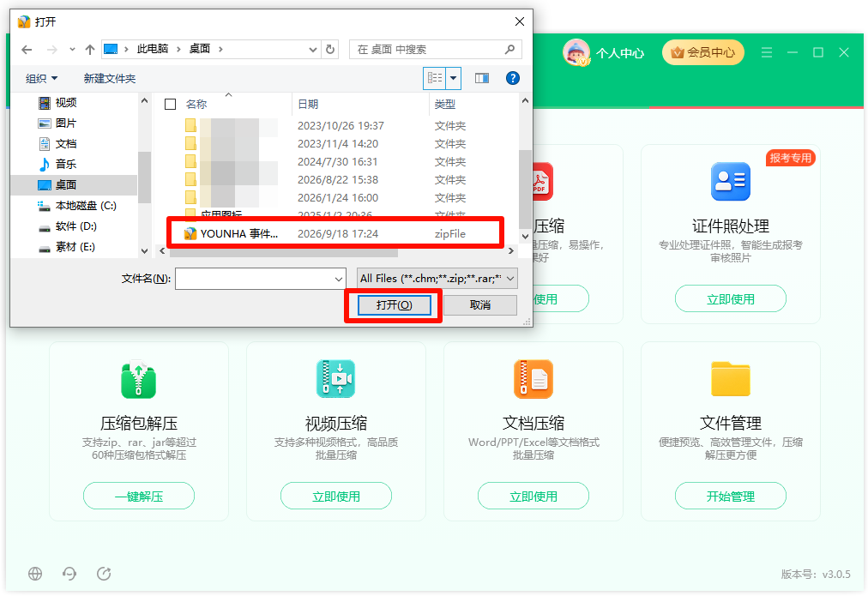Tick the select-all checkbox beside 名称

pos(171,104)
